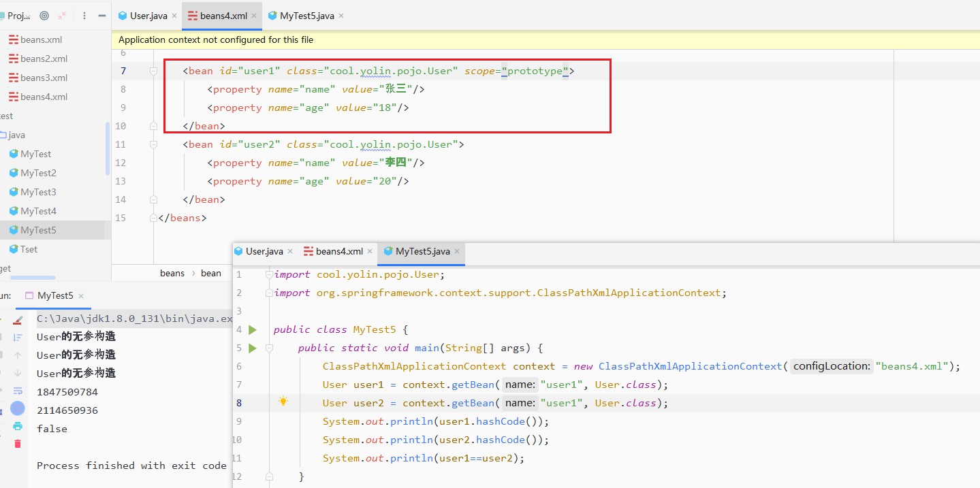Collapse the main method fold marker at line 5
The height and width of the screenshot is (488, 980).
click(x=270, y=348)
